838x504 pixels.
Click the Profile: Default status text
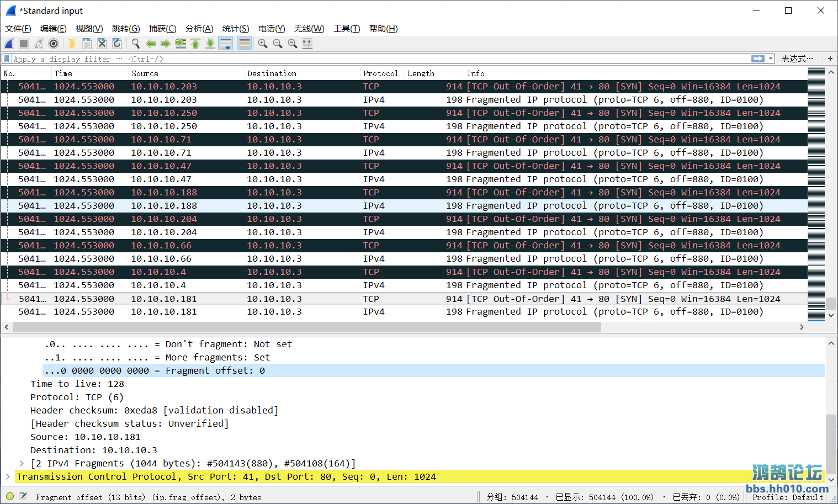click(x=788, y=497)
